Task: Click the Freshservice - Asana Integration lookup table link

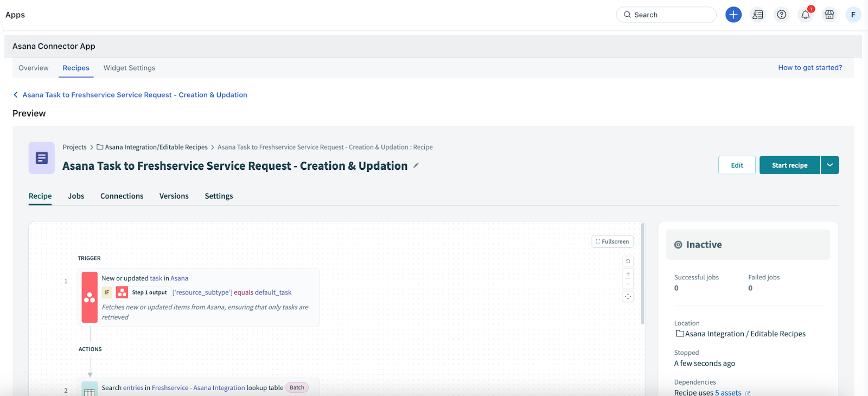Action: click(x=199, y=388)
